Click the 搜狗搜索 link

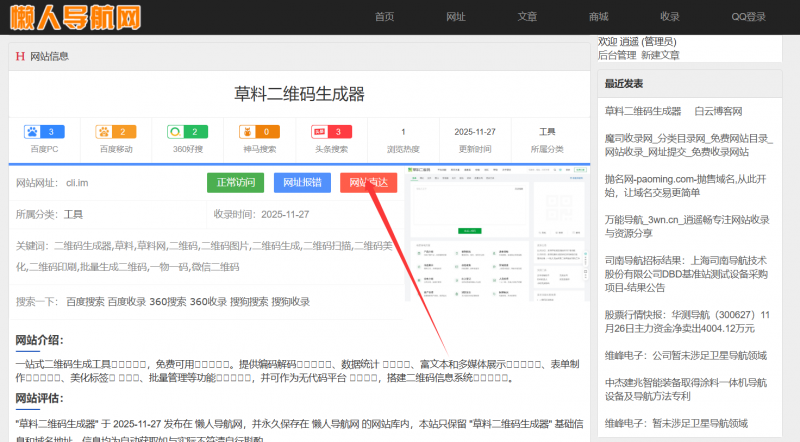pos(249,302)
